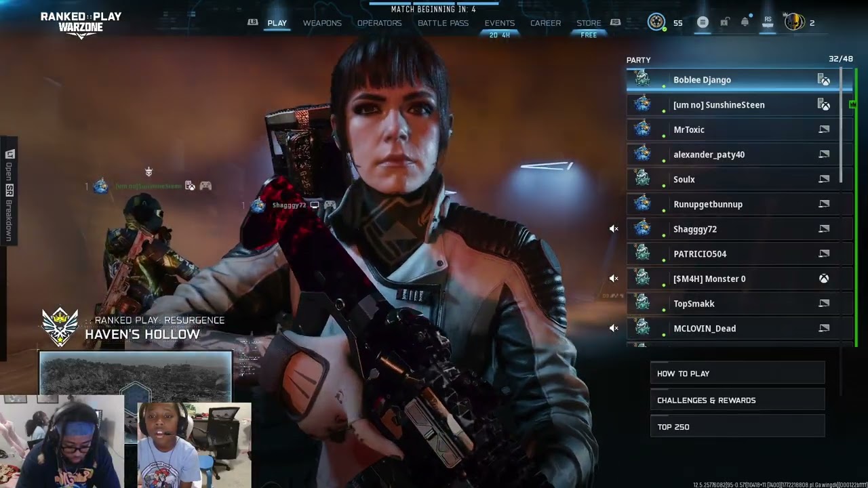The width and height of the screenshot is (868, 488).
Task: Go to the OPERATORS tab
Action: (x=379, y=23)
